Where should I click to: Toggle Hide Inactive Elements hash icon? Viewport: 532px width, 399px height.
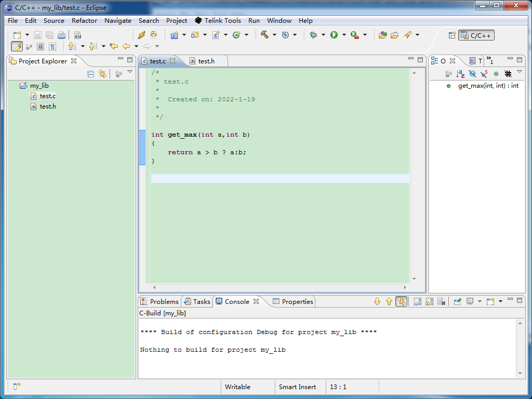coord(508,74)
